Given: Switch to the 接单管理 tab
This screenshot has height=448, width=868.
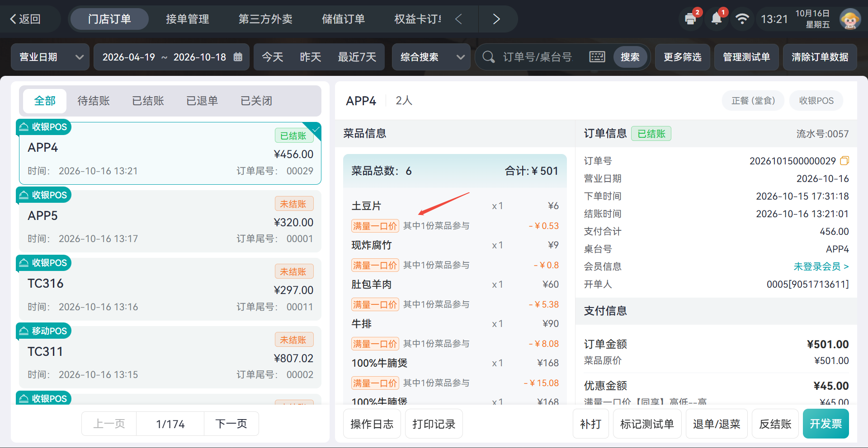Looking at the screenshot, I should [187, 19].
